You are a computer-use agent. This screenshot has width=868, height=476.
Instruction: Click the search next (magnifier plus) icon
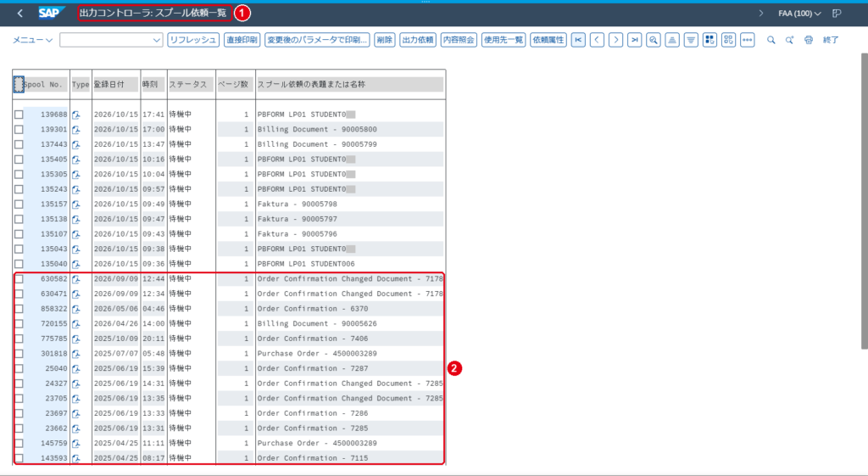[789, 40]
